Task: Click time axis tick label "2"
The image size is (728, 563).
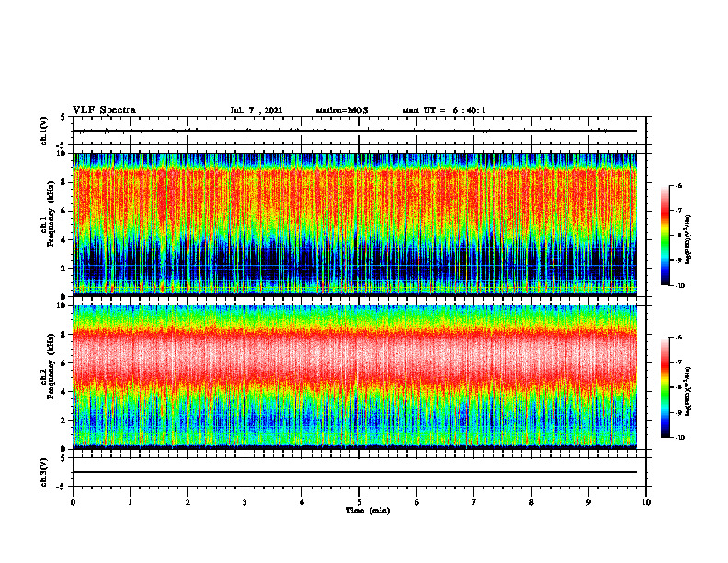Action: click(x=188, y=502)
